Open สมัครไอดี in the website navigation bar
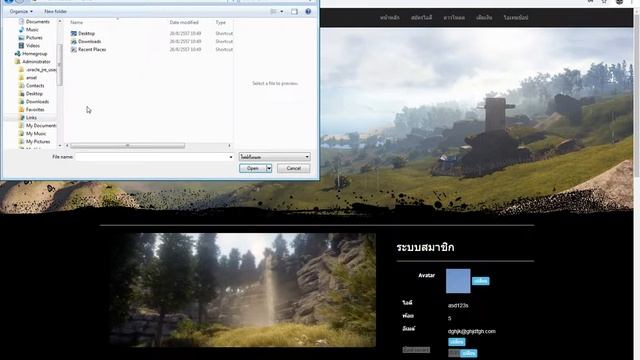640x360 pixels. click(422, 18)
